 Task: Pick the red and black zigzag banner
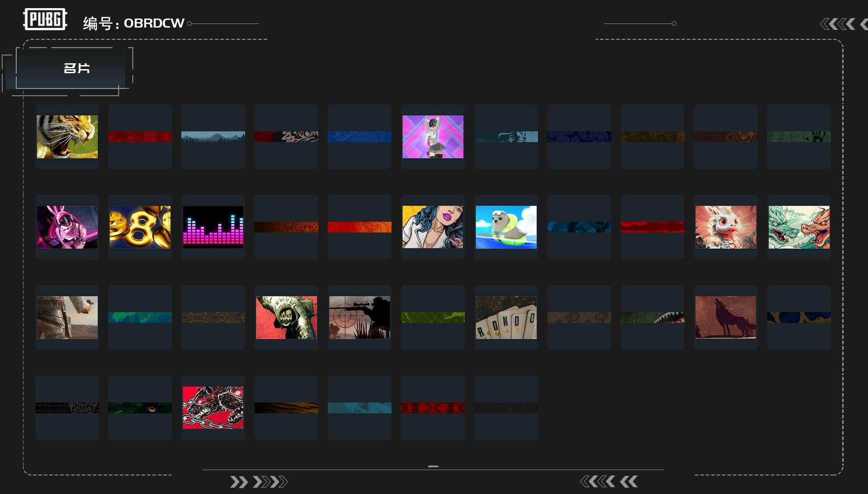tap(433, 408)
